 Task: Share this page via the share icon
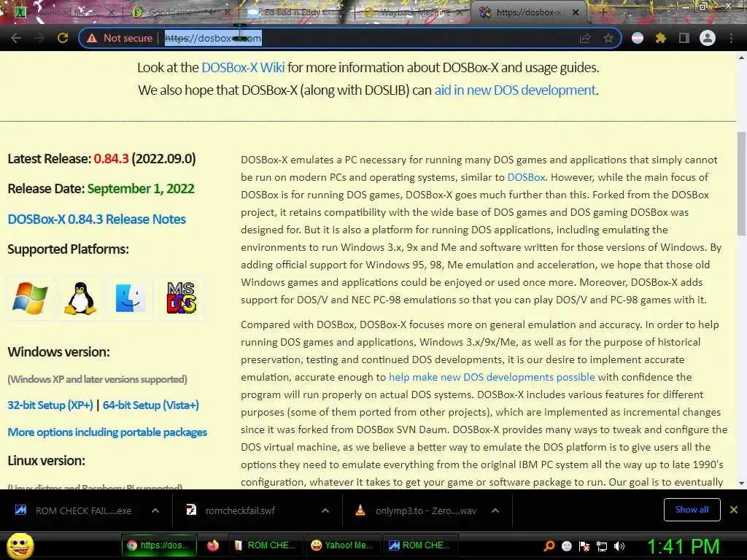585,38
